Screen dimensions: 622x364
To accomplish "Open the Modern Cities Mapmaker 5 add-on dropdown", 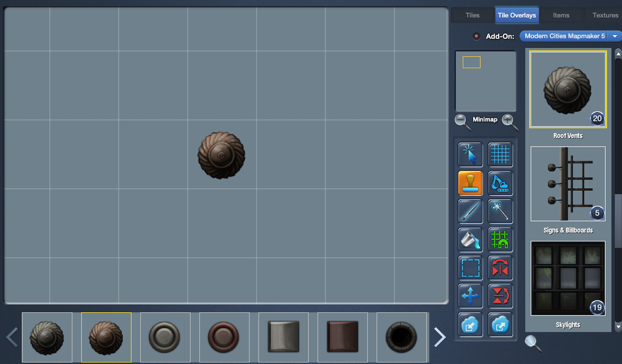I will [570, 36].
